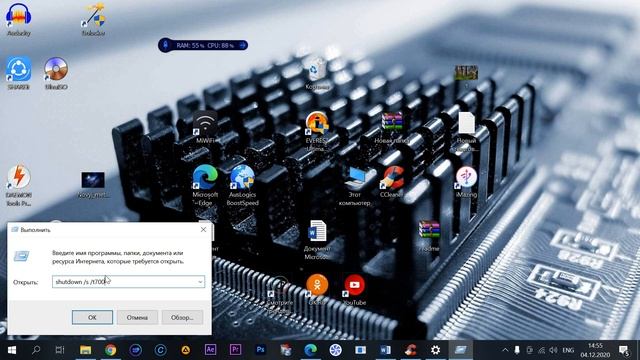The height and width of the screenshot is (360, 640).
Task: Open the Action Center notifications
Action: [624, 350]
